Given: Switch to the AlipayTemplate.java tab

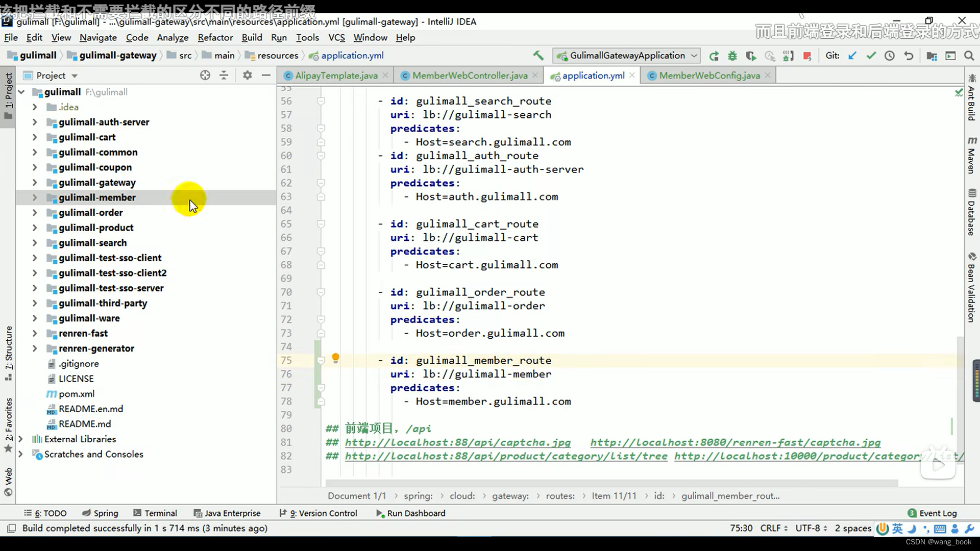Looking at the screenshot, I should click(x=336, y=76).
